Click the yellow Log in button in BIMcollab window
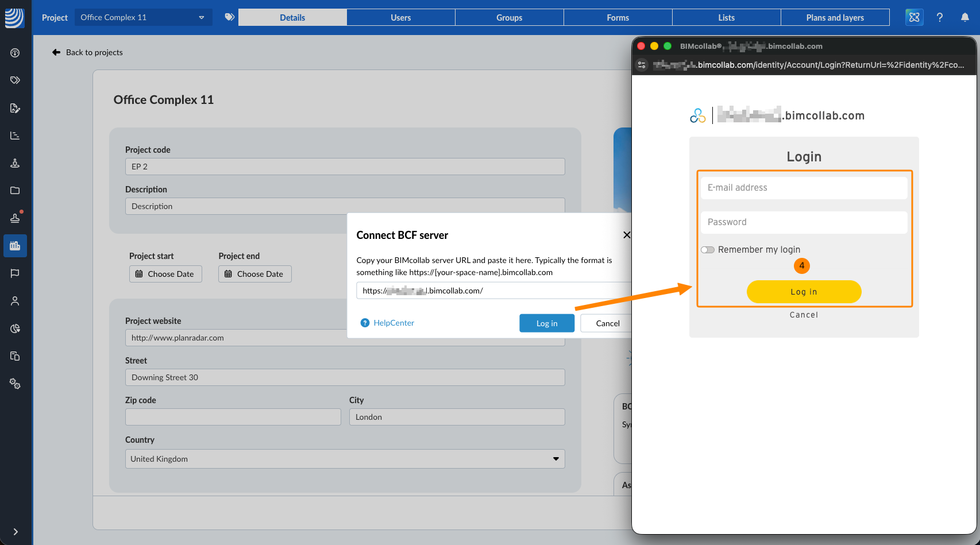The image size is (980, 545). coord(804,292)
